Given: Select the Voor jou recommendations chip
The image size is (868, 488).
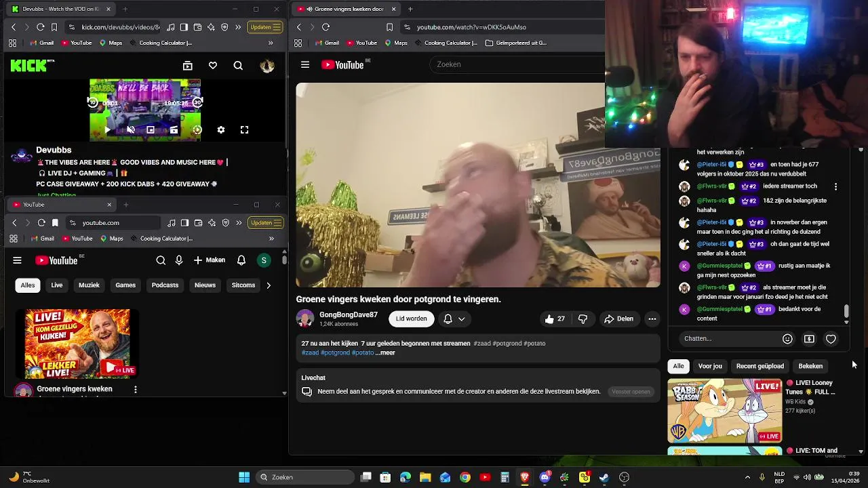Looking at the screenshot, I should pyautogui.click(x=710, y=366).
